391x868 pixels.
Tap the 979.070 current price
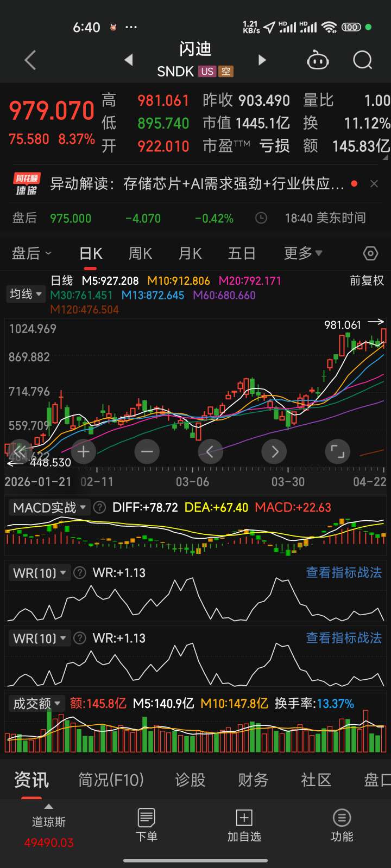click(52, 111)
